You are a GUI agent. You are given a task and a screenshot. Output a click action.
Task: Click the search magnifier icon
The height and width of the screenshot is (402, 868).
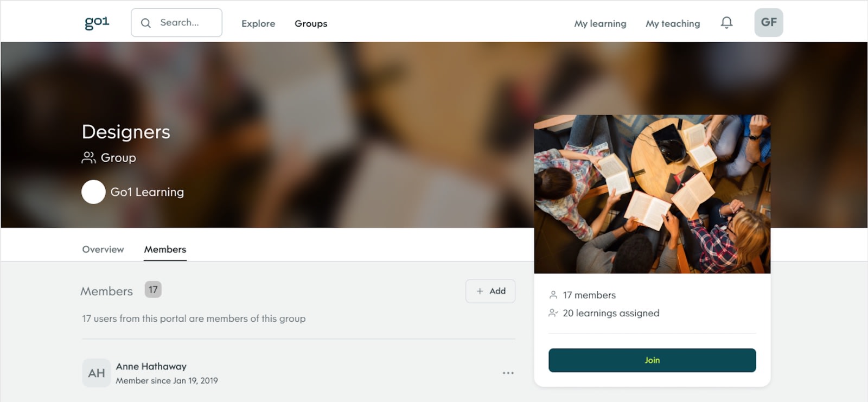pos(146,23)
